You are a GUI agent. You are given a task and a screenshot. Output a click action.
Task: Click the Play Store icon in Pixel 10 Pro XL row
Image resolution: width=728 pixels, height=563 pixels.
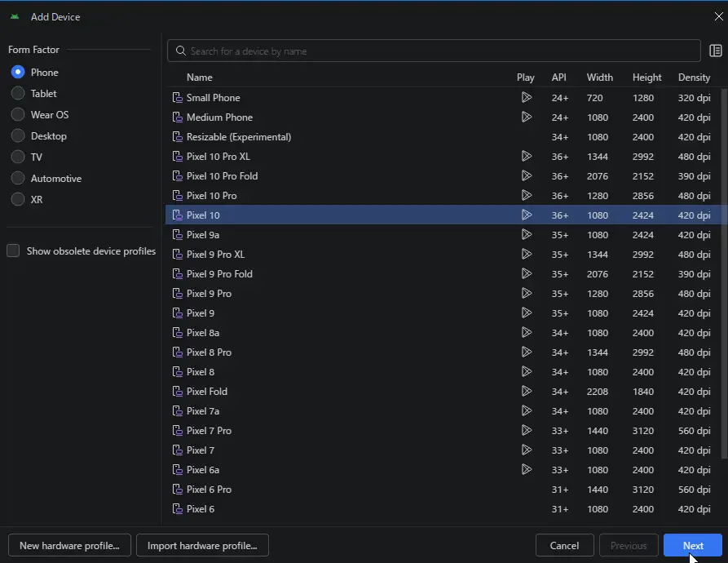point(526,156)
